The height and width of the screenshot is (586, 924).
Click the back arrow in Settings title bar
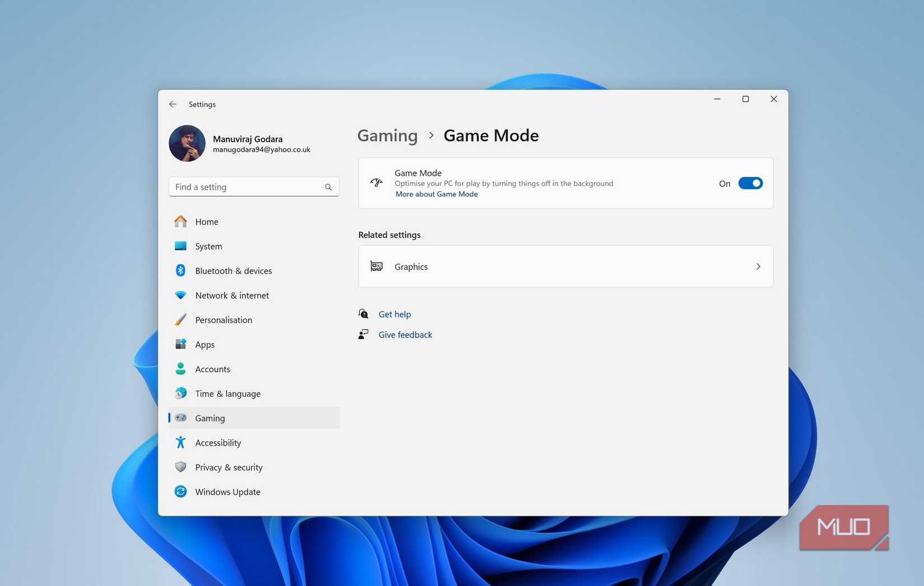point(172,104)
